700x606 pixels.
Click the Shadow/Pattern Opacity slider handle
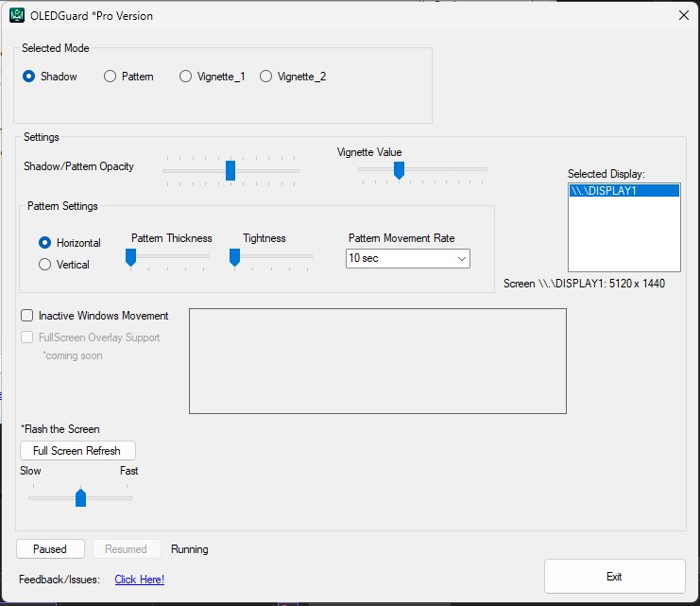pos(230,171)
